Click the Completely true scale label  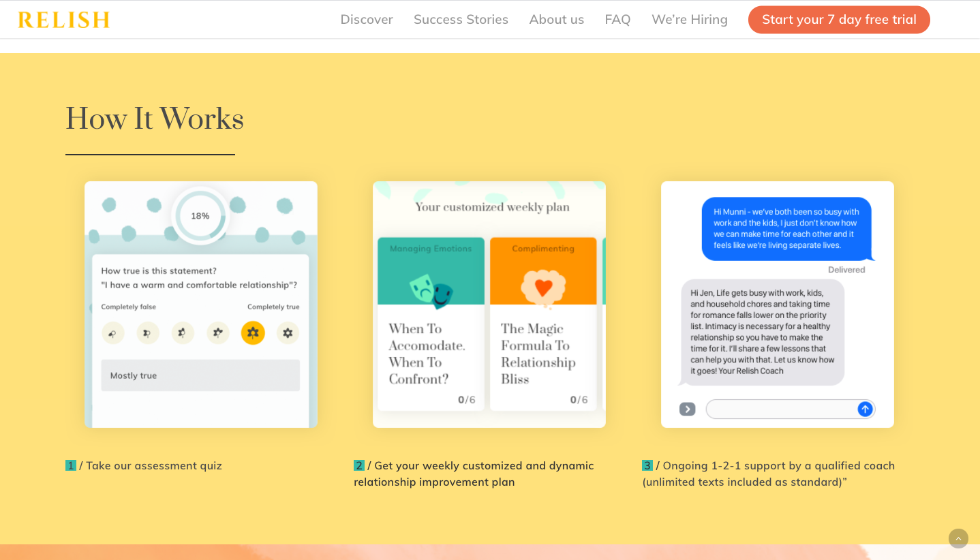273,307
